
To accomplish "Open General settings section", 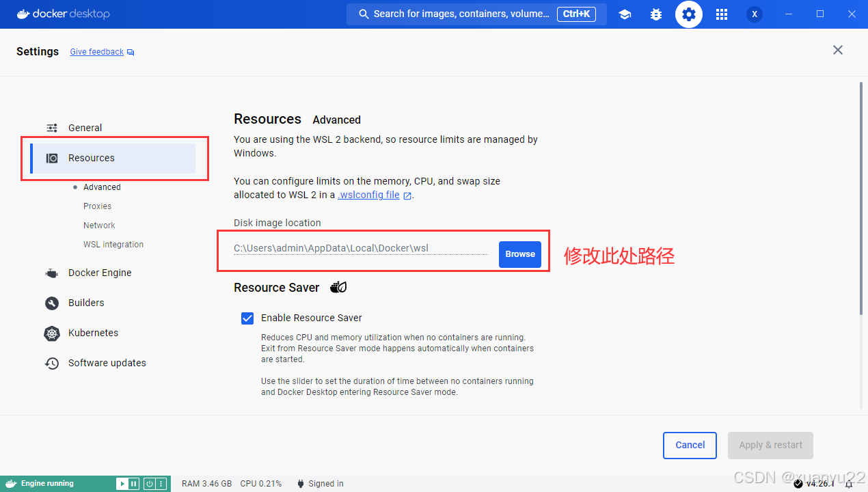I will [113, 128].
